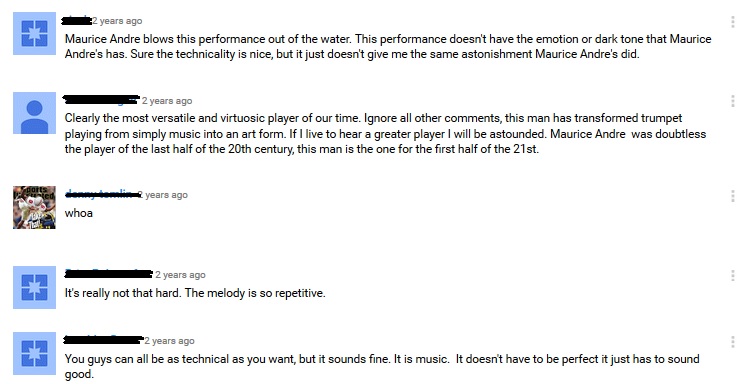Click redacted username above 'You guys can all be'

coord(103,340)
